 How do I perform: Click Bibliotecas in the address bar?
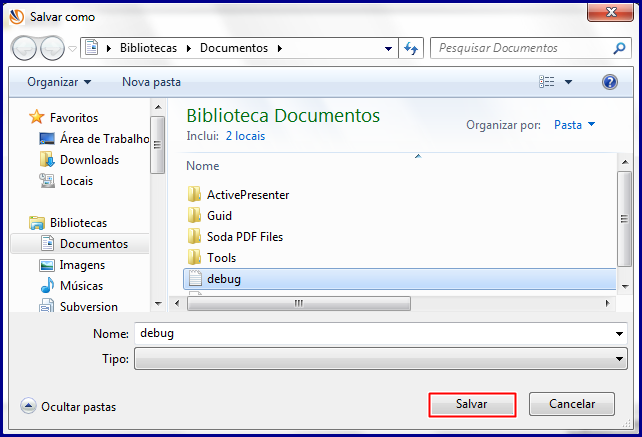148,48
